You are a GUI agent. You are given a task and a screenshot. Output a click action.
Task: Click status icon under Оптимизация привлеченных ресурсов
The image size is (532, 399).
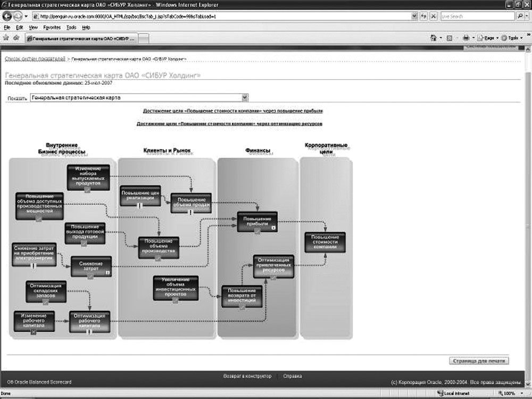tap(273, 278)
